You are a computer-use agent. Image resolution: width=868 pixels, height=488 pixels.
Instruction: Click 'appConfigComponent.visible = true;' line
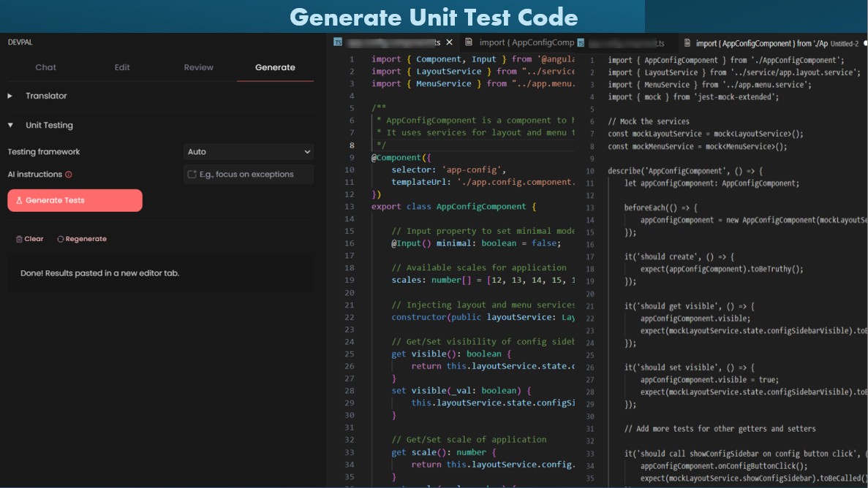709,380
